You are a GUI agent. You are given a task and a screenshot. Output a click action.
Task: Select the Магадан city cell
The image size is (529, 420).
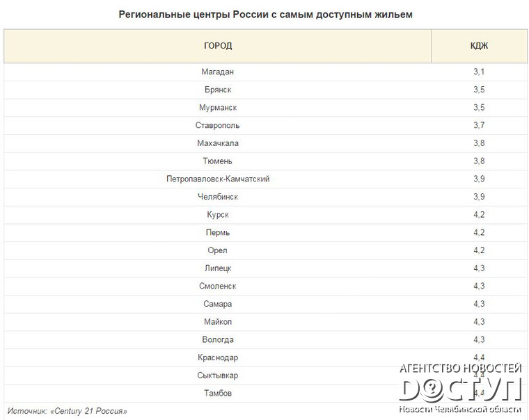point(218,72)
